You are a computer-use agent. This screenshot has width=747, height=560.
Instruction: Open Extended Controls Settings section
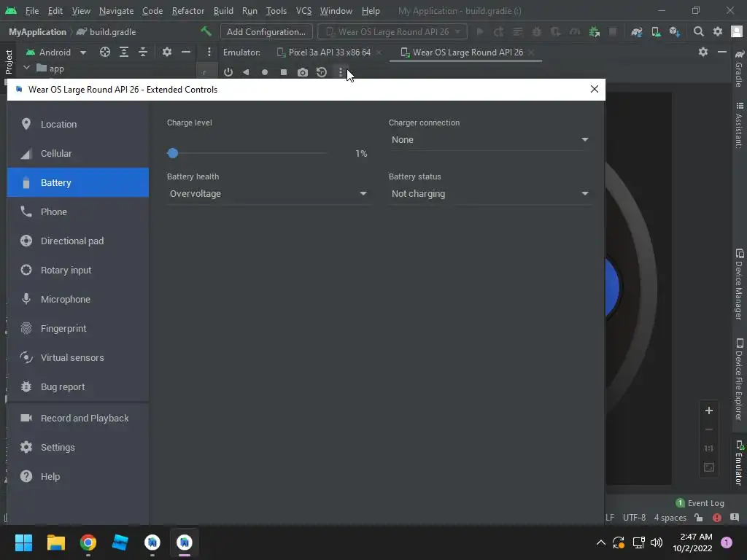[x=77, y=447]
